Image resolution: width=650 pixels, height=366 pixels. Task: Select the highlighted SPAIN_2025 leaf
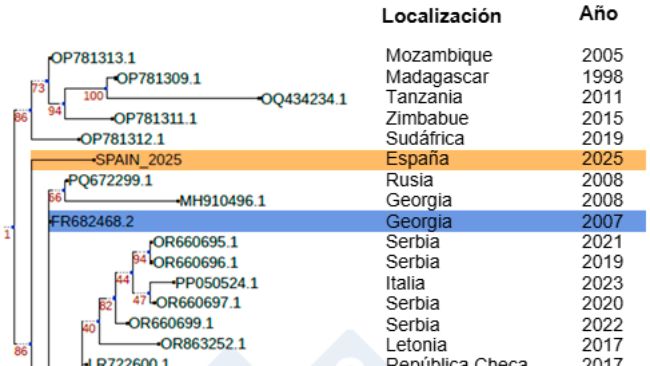tap(138, 160)
